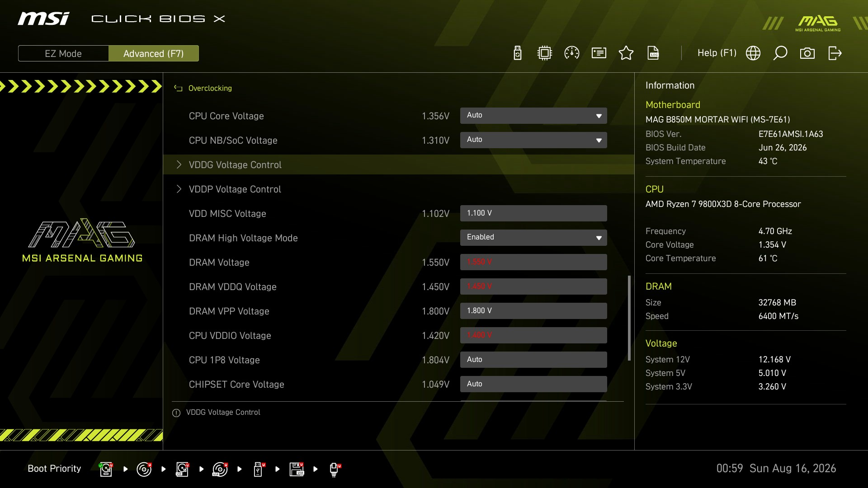Image resolution: width=868 pixels, height=488 pixels.
Task: Open search with the magnifier icon
Action: click(x=780, y=53)
